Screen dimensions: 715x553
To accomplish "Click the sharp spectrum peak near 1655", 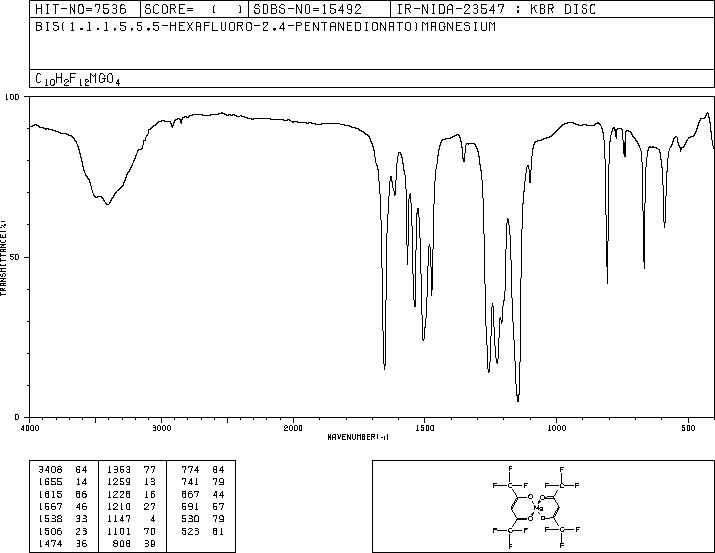I will (x=384, y=365).
